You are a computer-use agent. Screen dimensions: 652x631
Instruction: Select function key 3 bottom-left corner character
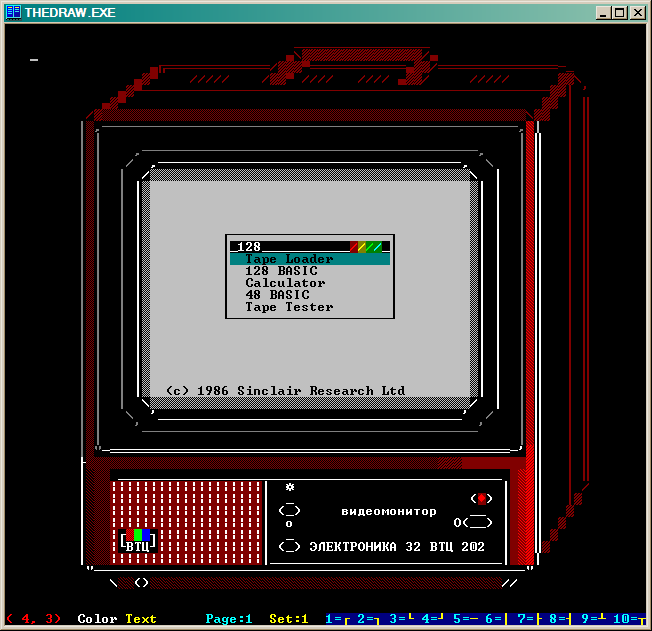402,619
